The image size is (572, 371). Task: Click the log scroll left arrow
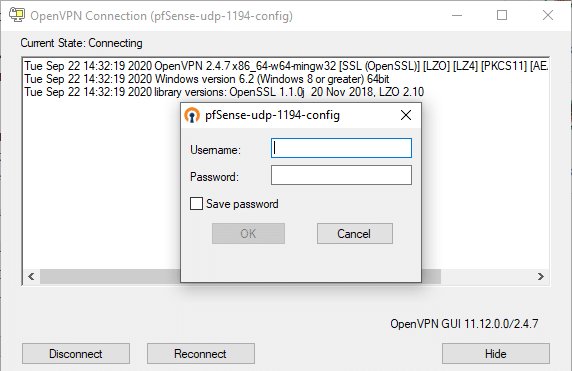point(31,277)
